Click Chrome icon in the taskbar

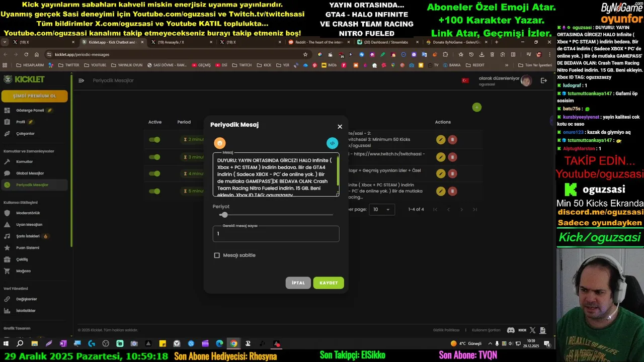coord(234,343)
